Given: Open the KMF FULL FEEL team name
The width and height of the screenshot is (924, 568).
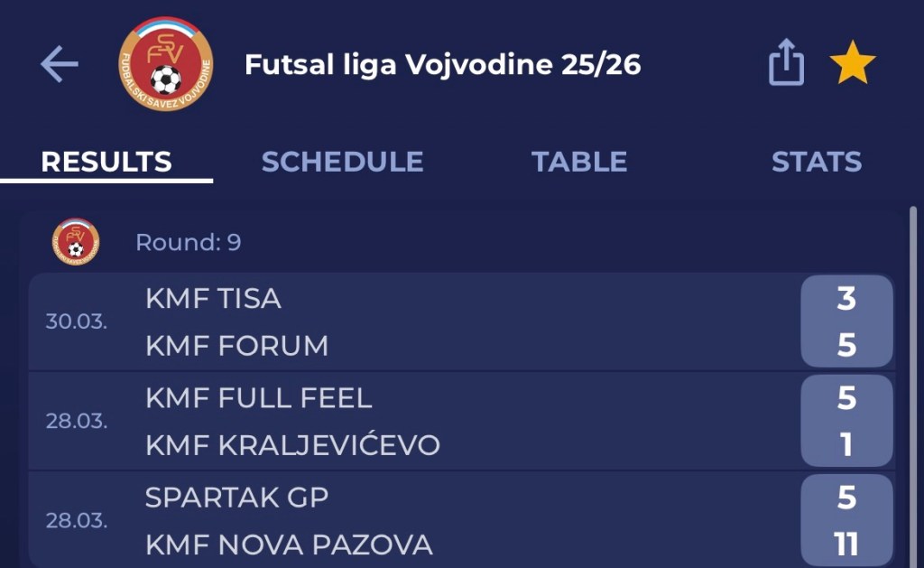Looking at the screenshot, I should point(258,398).
